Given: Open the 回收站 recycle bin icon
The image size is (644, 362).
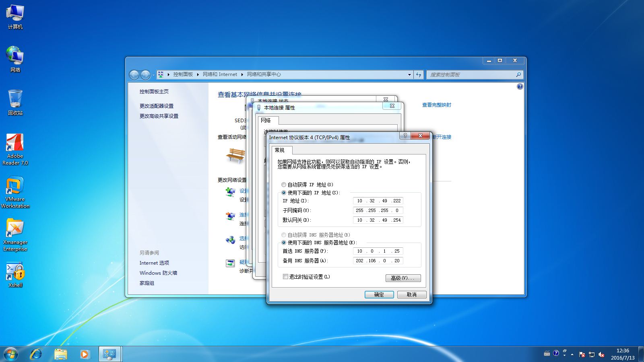Looking at the screenshot, I should click(x=15, y=103).
